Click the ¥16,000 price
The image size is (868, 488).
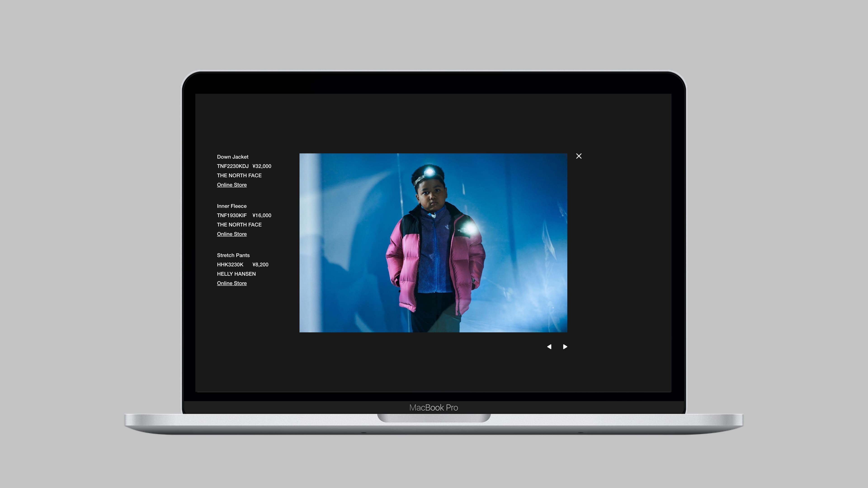point(262,215)
